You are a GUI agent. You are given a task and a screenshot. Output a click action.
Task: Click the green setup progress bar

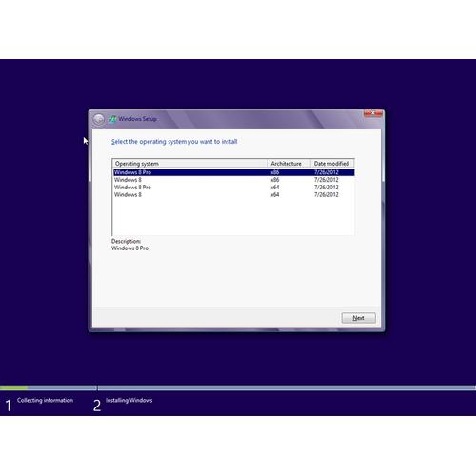click(14, 387)
